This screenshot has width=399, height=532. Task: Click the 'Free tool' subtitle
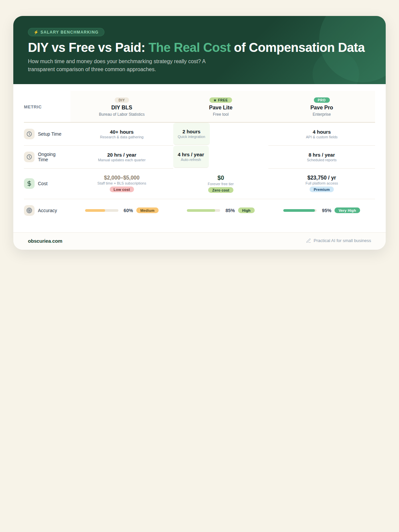point(221,114)
